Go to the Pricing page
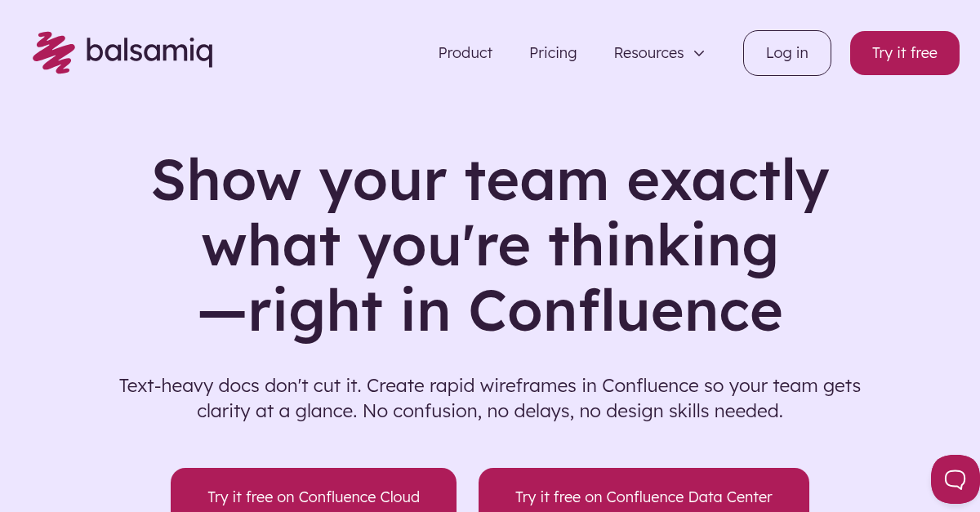The image size is (980, 512). point(553,53)
